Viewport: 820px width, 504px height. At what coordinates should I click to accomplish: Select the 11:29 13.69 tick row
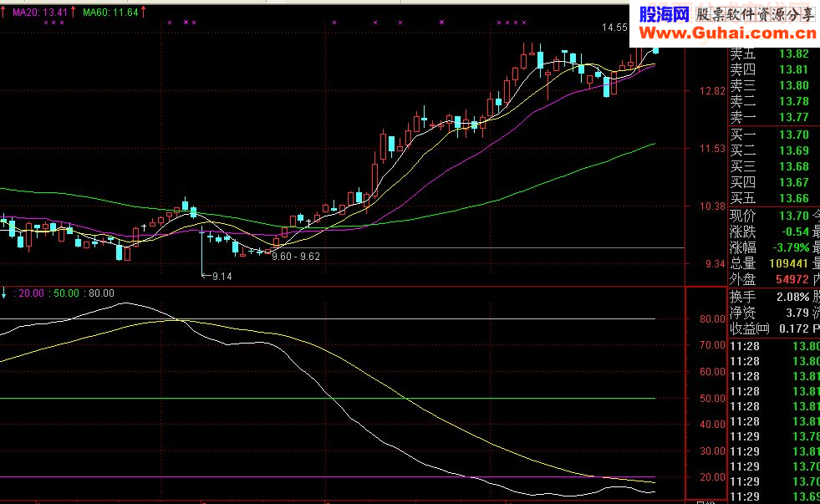(774, 496)
